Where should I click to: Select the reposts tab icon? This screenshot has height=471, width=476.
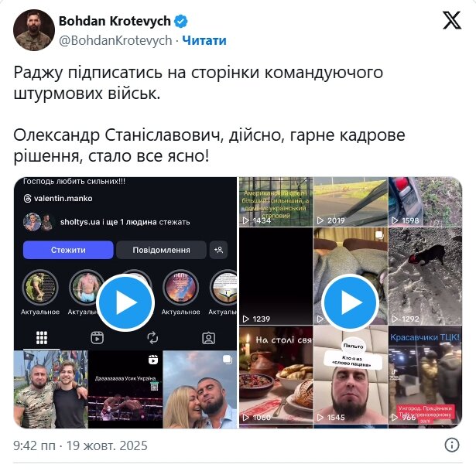click(152, 337)
